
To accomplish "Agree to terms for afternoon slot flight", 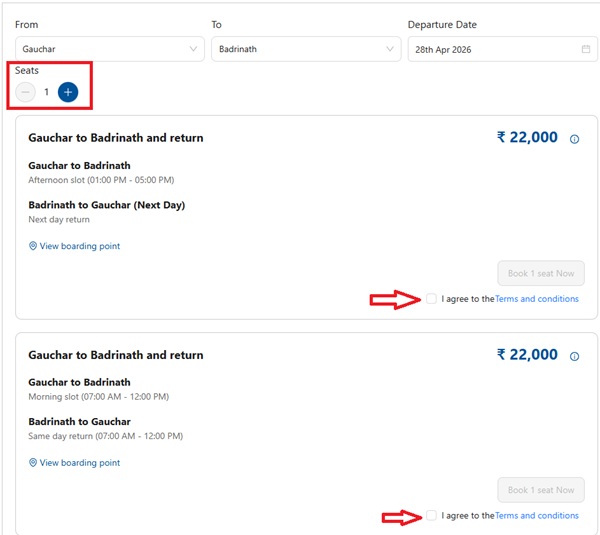I will tap(431, 298).
